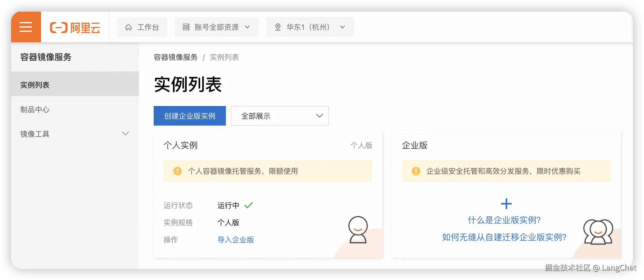
Task: Click the single-user avatar icon in 个人实例 card
Action: click(x=358, y=230)
